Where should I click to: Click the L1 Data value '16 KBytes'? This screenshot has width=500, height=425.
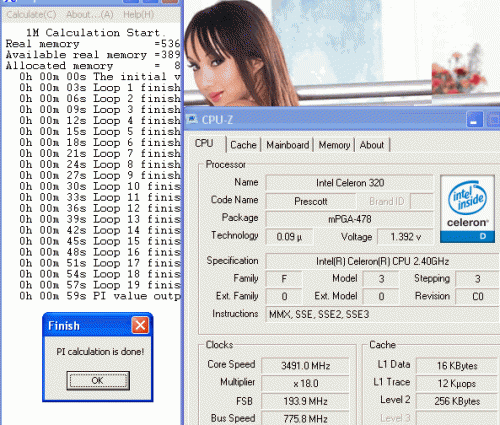point(457,366)
